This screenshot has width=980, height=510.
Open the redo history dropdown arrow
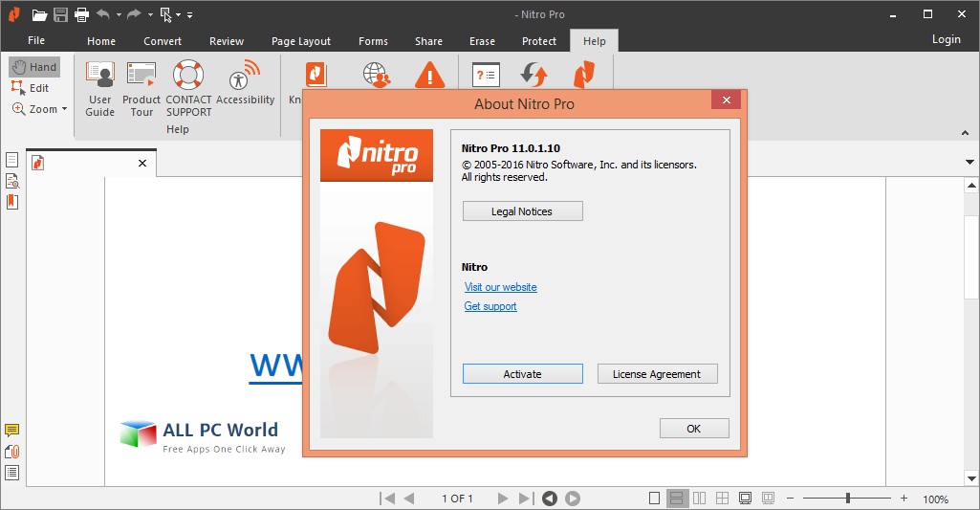(x=150, y=15)
